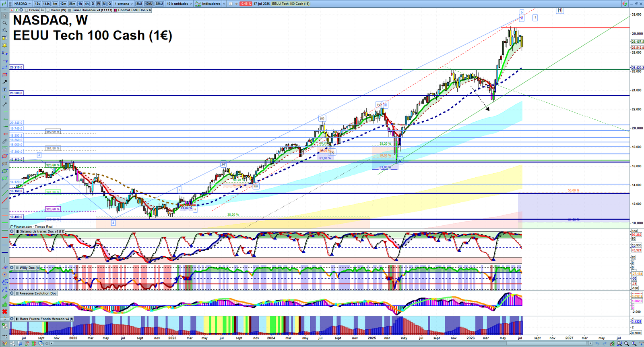Select the black arrow drawing tool

pos(4,82)
